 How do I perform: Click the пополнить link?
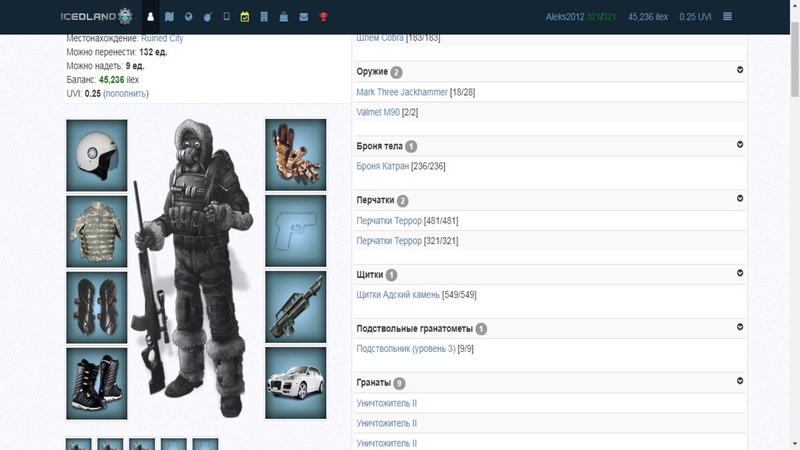point(125,93)
